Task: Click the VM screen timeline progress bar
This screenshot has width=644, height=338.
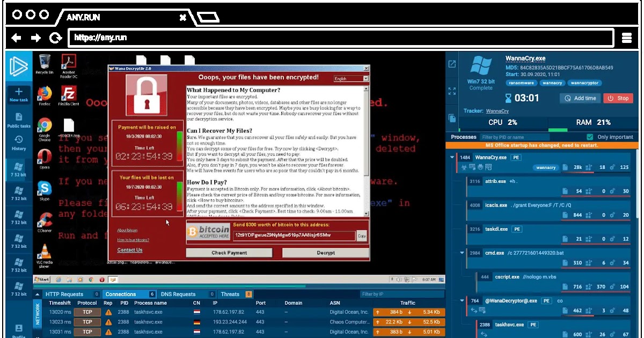Action: pyautogui.click(x=239, y=287)
